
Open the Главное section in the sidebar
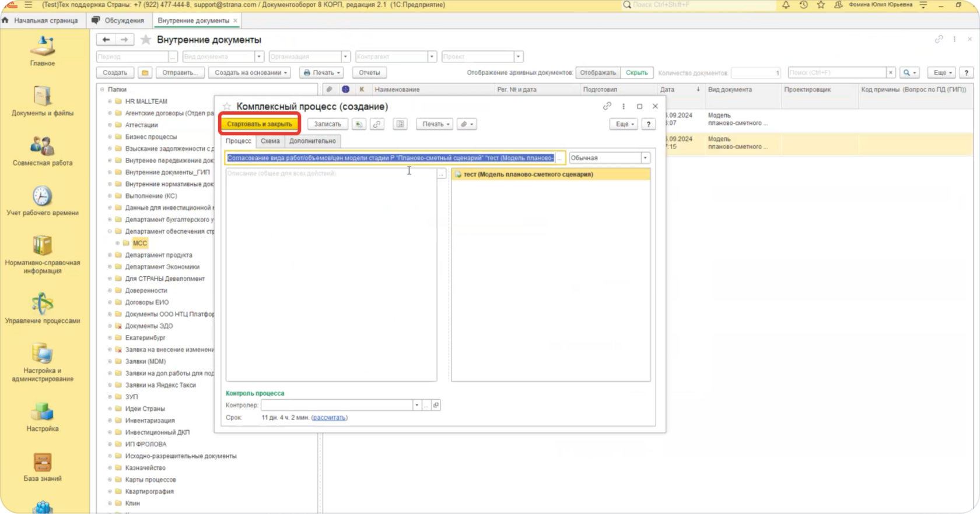43,51
